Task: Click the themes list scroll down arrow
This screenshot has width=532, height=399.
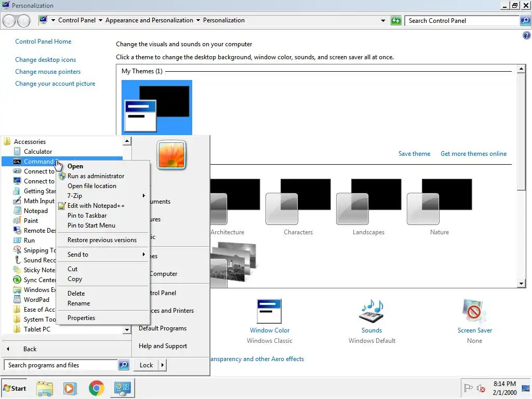Action: (x=521, y=284)
